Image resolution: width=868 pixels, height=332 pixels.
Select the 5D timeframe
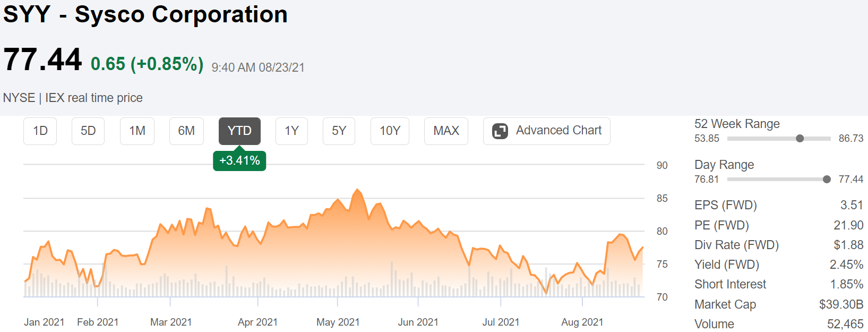pyautogui.click(x=88, y=130)
